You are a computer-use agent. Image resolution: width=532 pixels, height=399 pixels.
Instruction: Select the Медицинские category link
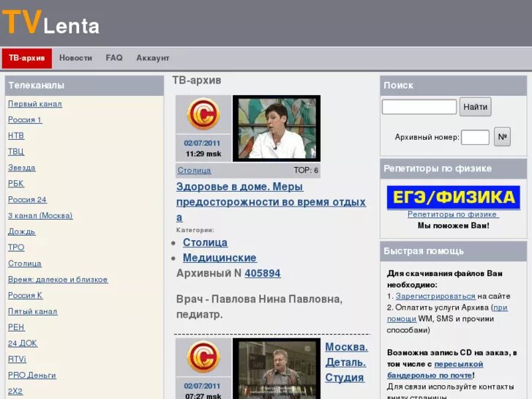click(x=220, y=258)
